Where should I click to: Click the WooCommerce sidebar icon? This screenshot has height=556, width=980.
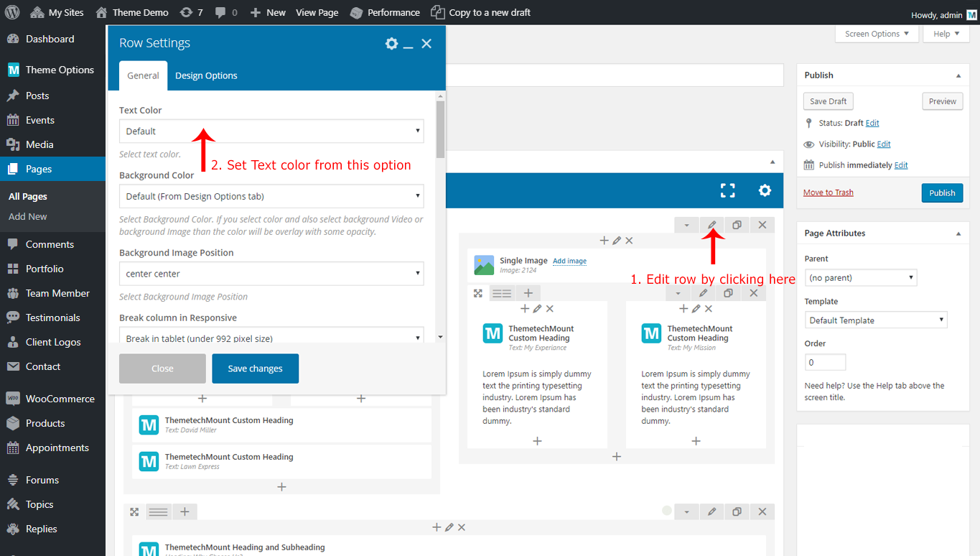coord(13,399)
